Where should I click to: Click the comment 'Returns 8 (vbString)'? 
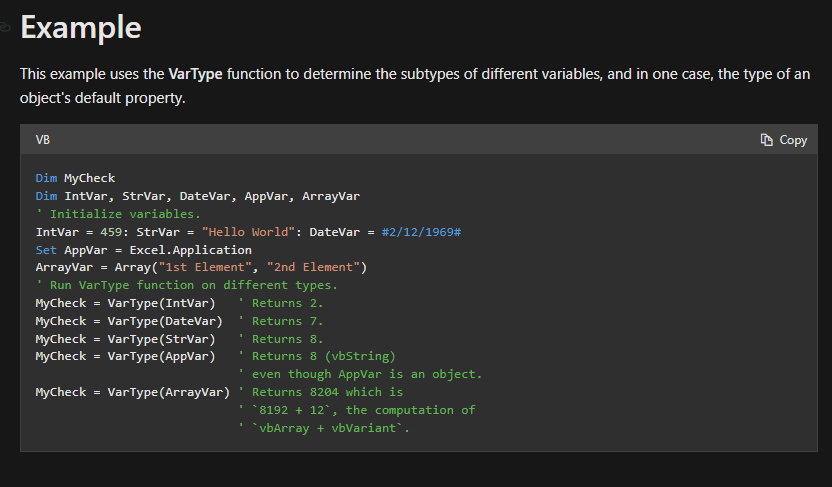317,356
